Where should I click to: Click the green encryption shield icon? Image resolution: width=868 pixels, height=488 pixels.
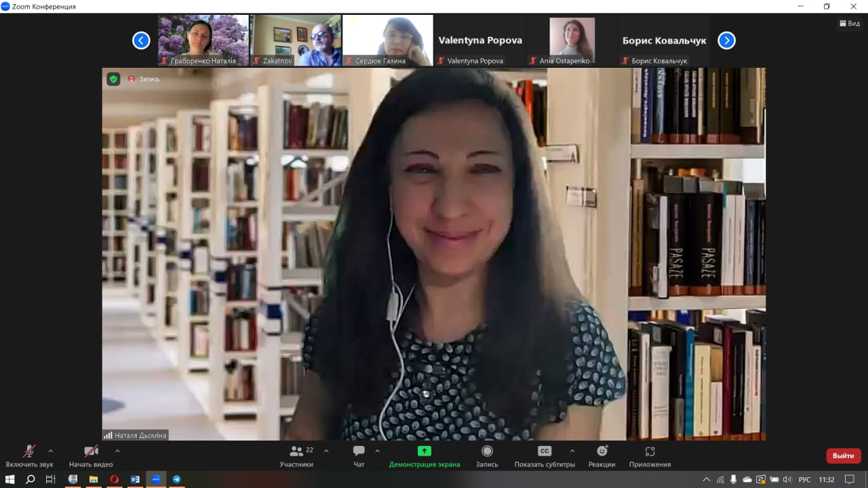(113, 79)
